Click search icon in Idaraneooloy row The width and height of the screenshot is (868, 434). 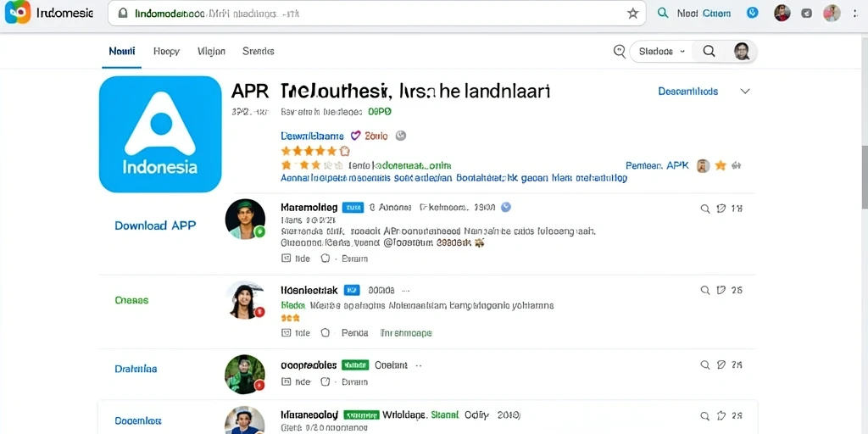click(705, 415)
